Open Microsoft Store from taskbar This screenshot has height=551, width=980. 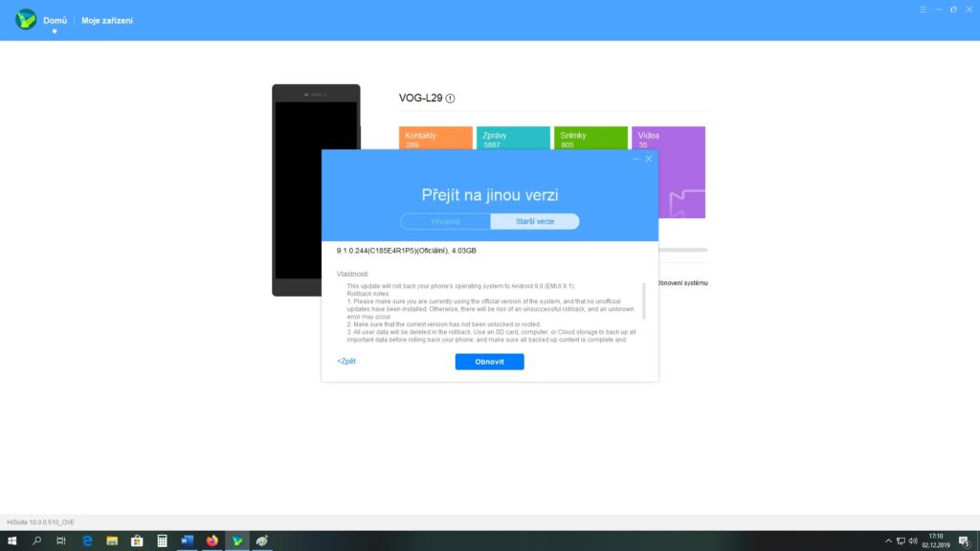tap(137, 541)
